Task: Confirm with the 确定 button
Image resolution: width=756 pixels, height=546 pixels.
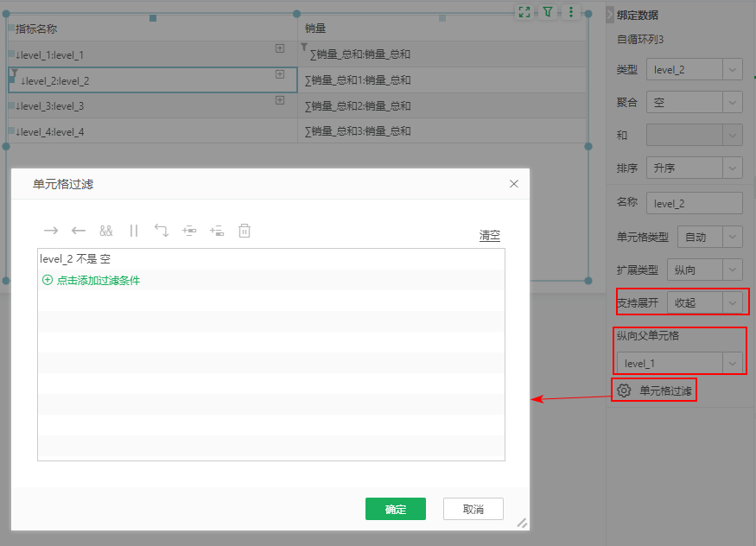Action: click(x=396, y=509)
